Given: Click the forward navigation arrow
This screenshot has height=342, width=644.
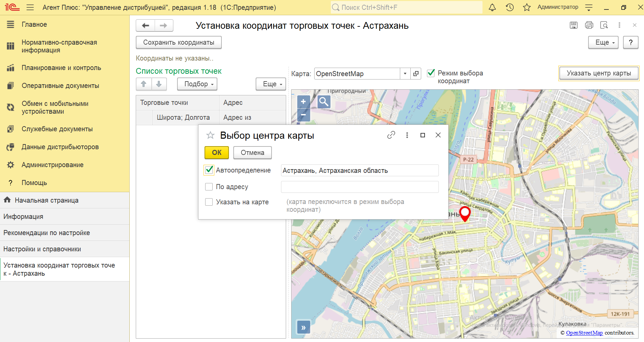Looking at the screenshot, I should [164, 25].
